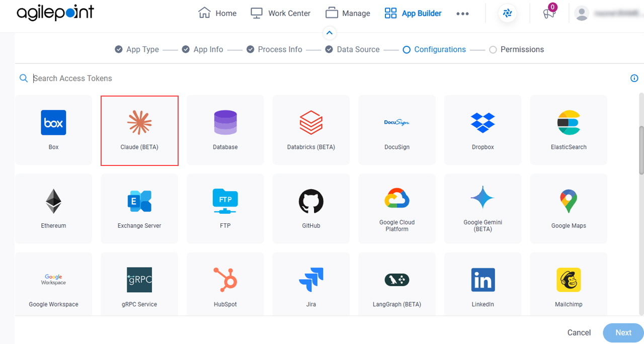Choose the Google Maps tile
This screenshot has height=344, width=644.
coord(569,209)
